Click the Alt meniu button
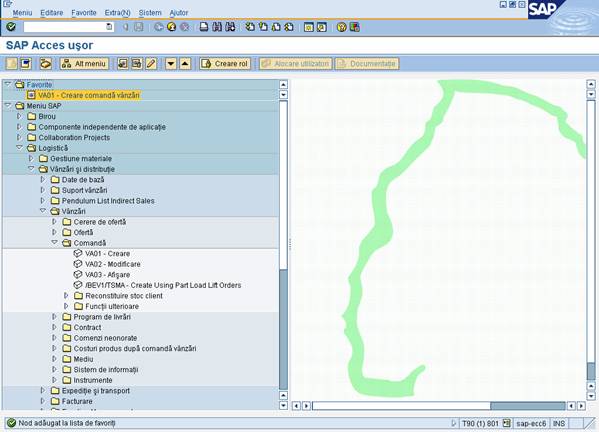599x432 pixels. click(x=84, y=63)
